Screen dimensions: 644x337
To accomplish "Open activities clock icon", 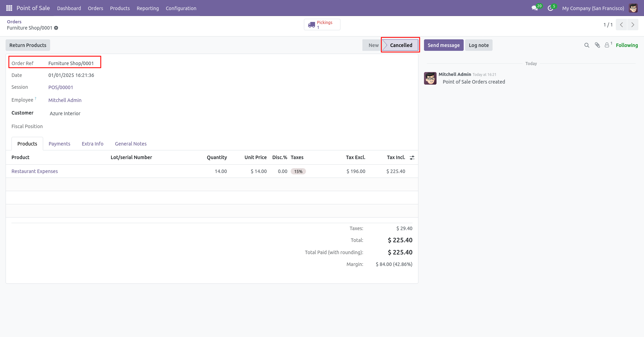I will pyautogui.click(x=550, y=8).
